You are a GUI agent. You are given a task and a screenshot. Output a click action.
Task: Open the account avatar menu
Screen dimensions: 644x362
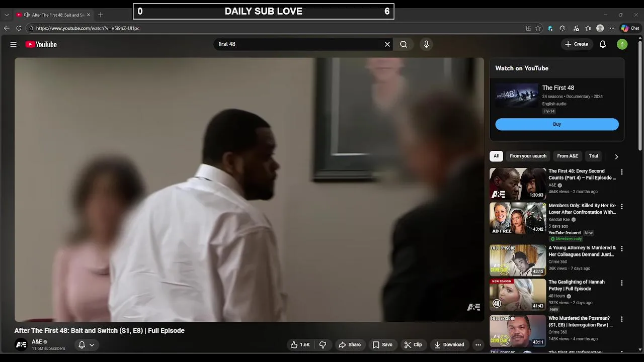click(x=622, y=44)
